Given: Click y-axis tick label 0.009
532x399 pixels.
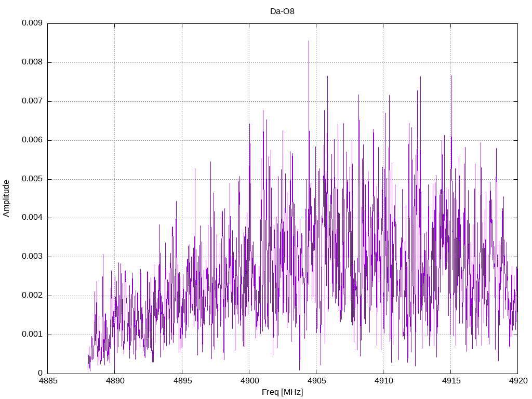Looking at the screenshot, I should tap(32, 23).
